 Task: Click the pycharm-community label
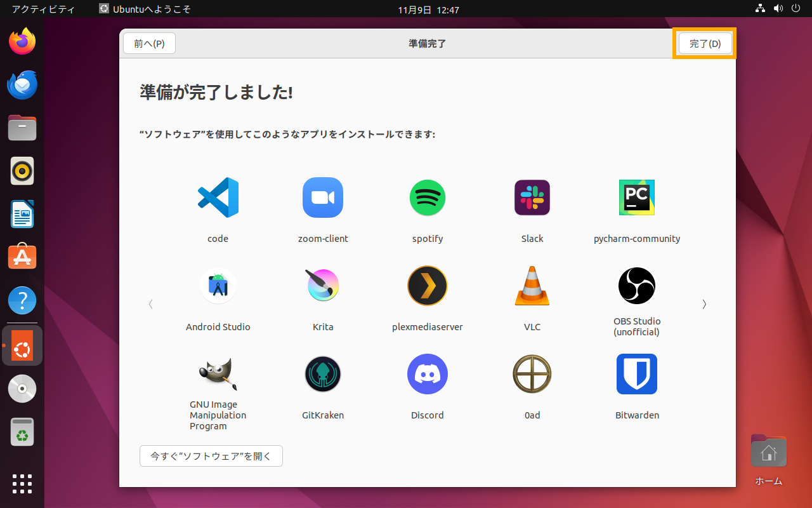[637, 239]
